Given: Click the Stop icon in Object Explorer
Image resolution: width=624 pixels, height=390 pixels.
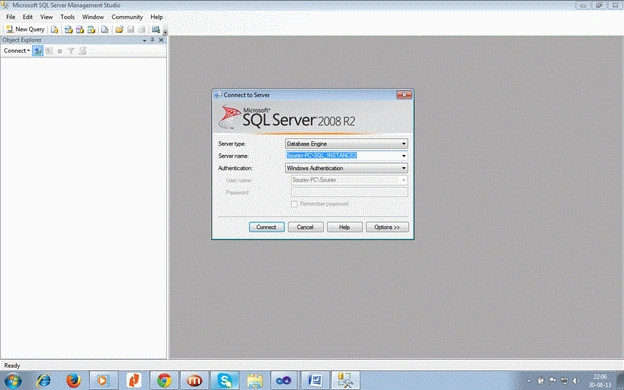Looking at the screenshot, I should click(x=60, y=51).
